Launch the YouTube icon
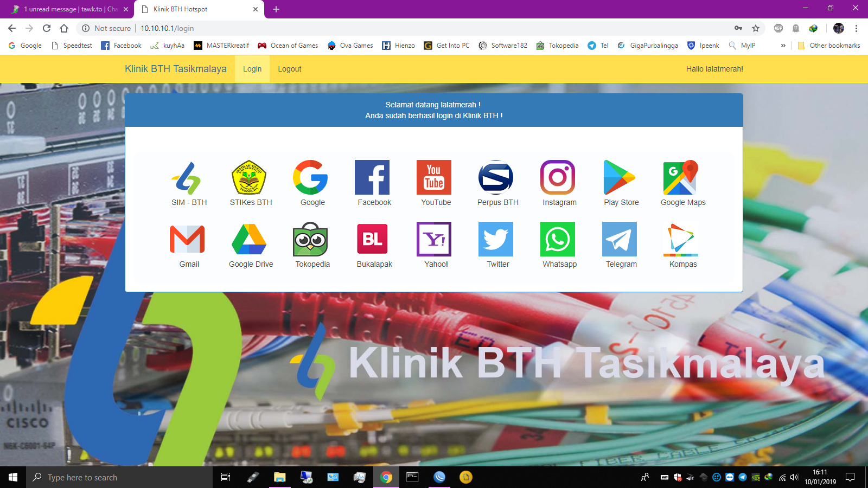868x488 pixels. [x=434, y=177]
